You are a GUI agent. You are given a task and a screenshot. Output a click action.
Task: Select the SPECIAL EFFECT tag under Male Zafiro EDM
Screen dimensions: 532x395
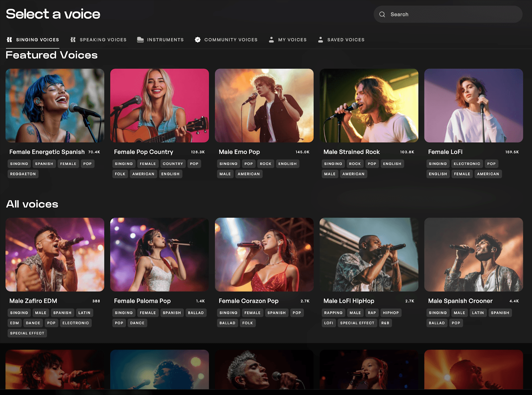coord(27,333)
